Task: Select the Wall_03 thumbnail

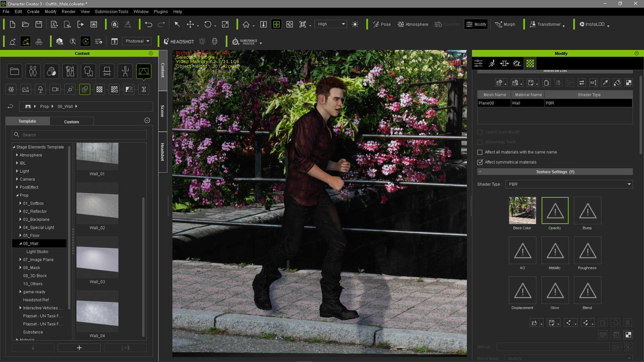Action: [97, 257]
